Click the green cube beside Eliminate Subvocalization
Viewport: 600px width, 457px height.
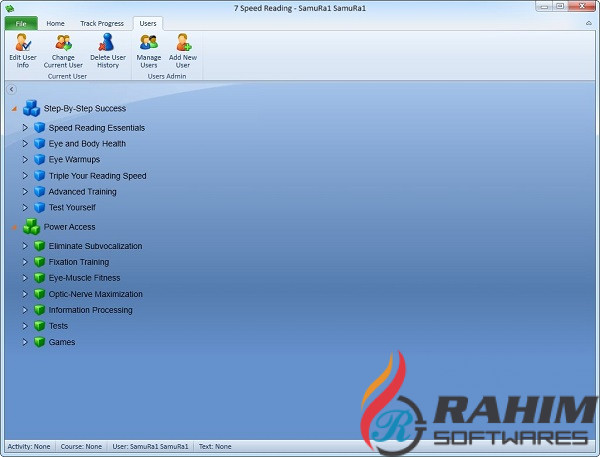pos(39,246)
